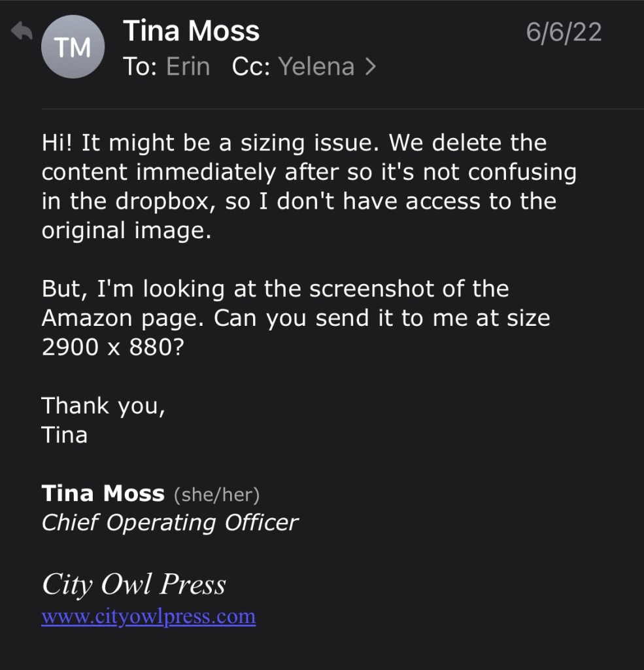Screen dimensions: 644x670
Task: Tap the 6/6/22 date stamp
Action: (x=564, y=32)
